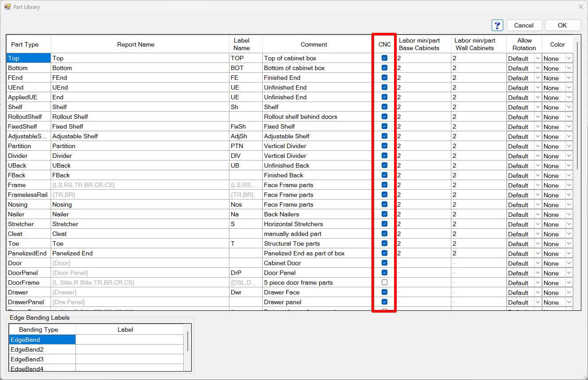Edit the Label field for EdgeBand2
Viewport: 588px width, 380px height.
(x=129, y=349)
